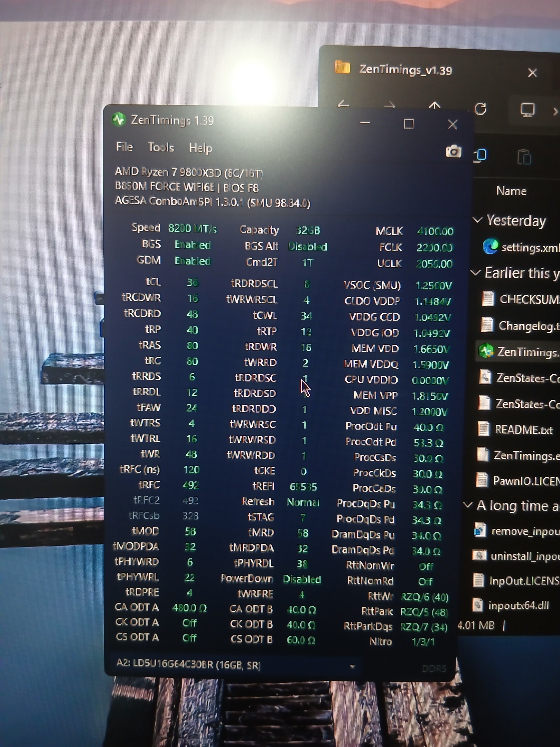Image resolution: width=560 pixels, height=747 pixels.
Task: Click the tRAS value 80
Action: pyautogui.click(x=192, y=345)
